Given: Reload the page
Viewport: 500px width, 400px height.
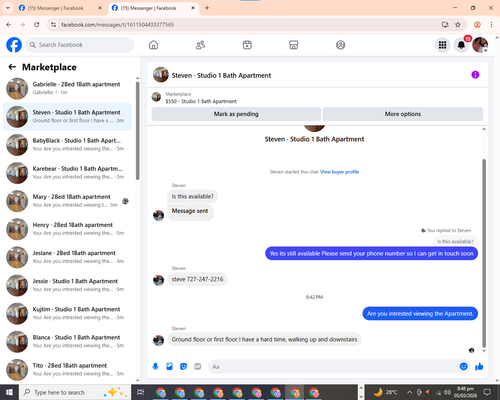Looking at the screenshot, I should point(37,25).
